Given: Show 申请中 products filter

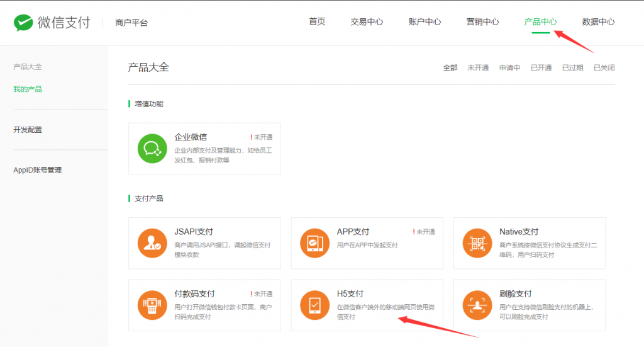Looking at the screenshot, I should tap(509, 68).
